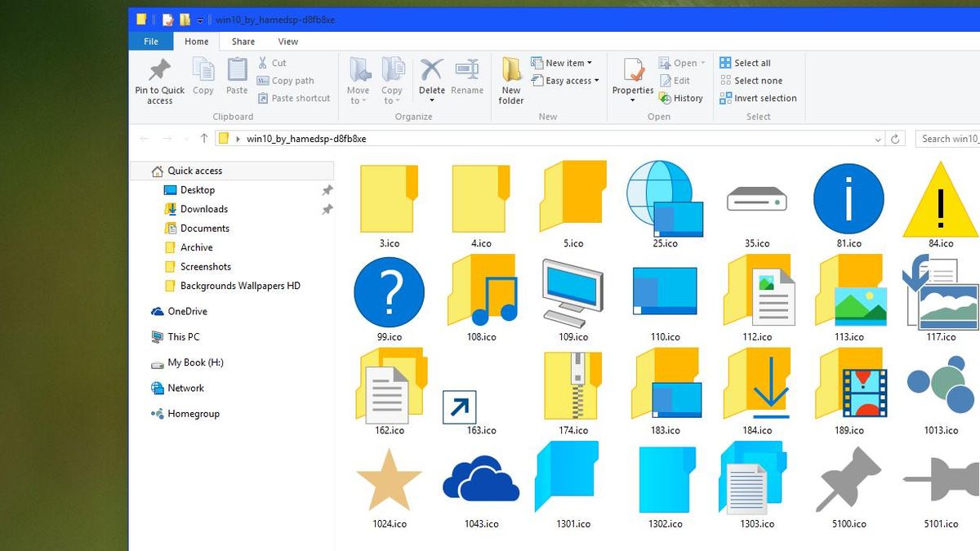Click Select none
Viewport: 980px width, 551px height.
coord(751,81)
